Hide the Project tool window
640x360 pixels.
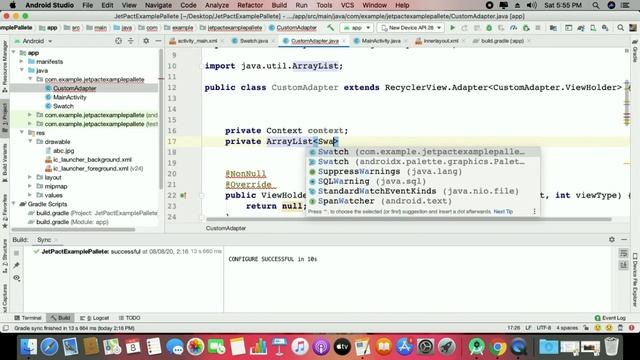point(158,41)
